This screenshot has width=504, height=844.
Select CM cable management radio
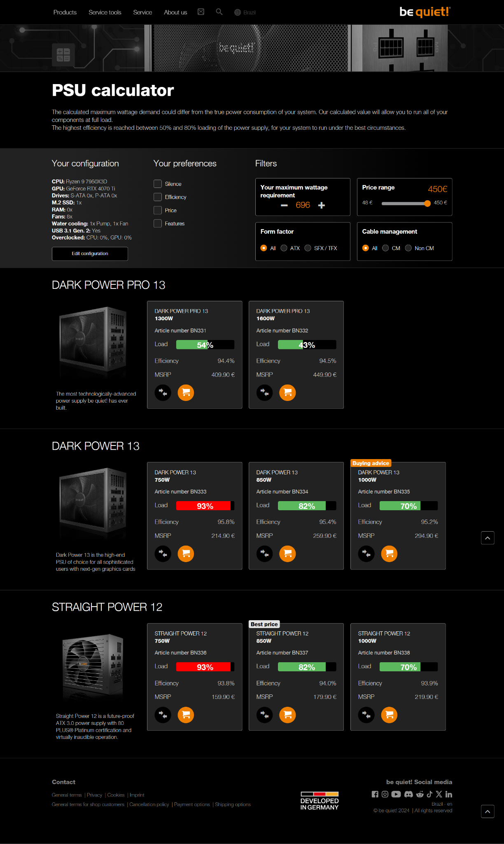pos(385,248)
